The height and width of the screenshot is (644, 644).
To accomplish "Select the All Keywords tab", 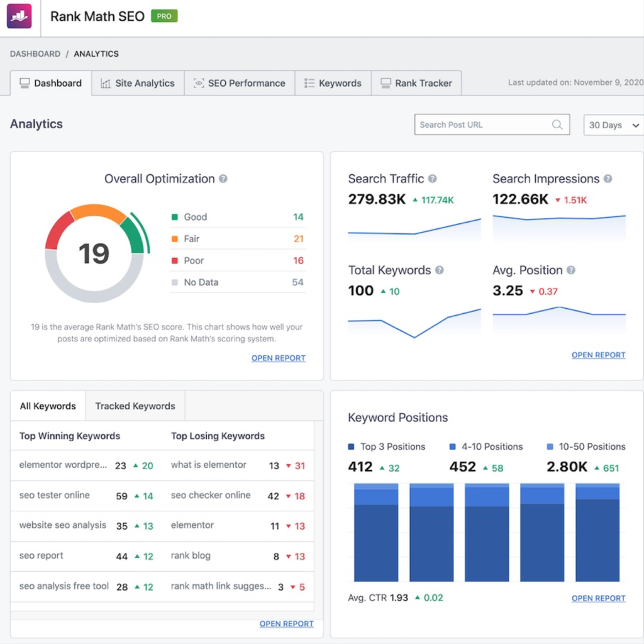I will [x=48, y=406].
